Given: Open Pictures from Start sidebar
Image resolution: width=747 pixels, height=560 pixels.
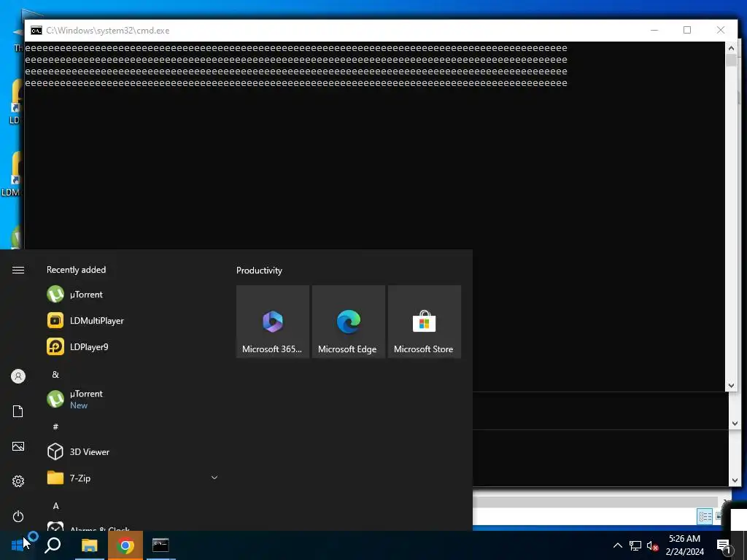Looking at the screenshot, I should click(18, 446).
